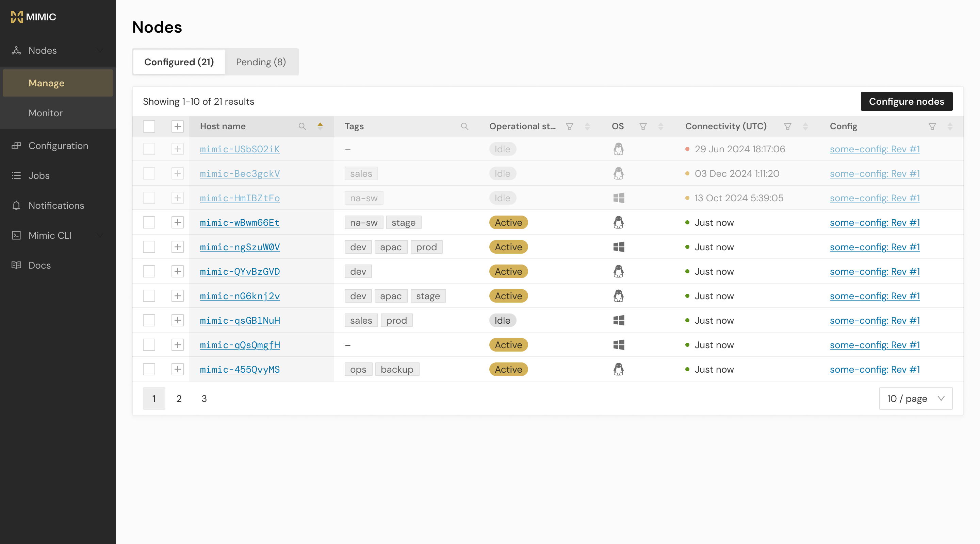Click the Configure nodes button
Screen dimensions: 980x544
(906, 101)
